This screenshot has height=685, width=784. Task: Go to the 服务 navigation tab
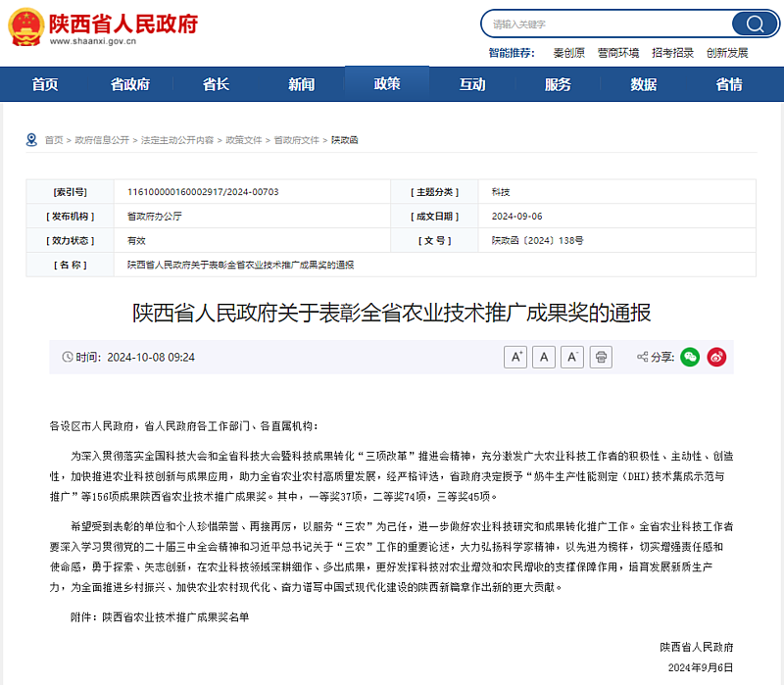tap(558, 85)
